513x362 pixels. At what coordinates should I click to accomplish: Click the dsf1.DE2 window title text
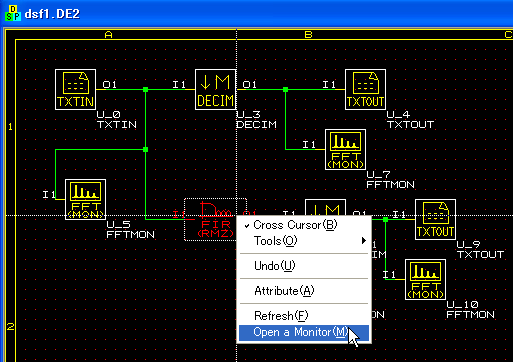pos(52,14)
